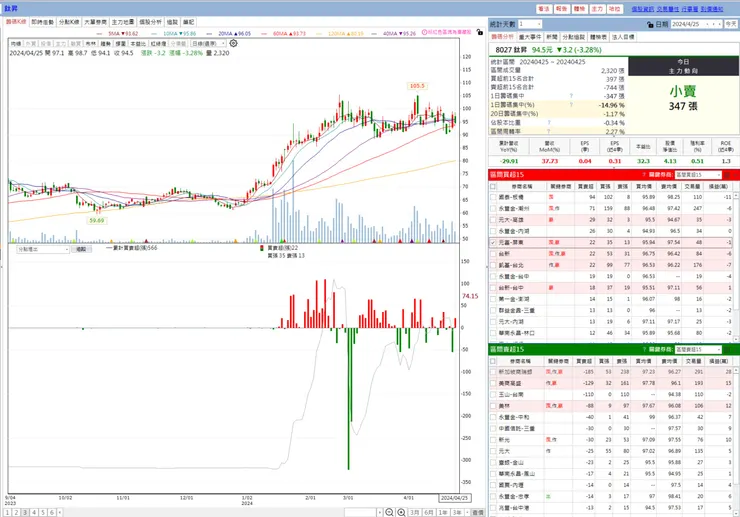Click the small arrow after page number 6
Image resolution: width=740 pixels, height=517 pixels.
(x=59, y=512)
